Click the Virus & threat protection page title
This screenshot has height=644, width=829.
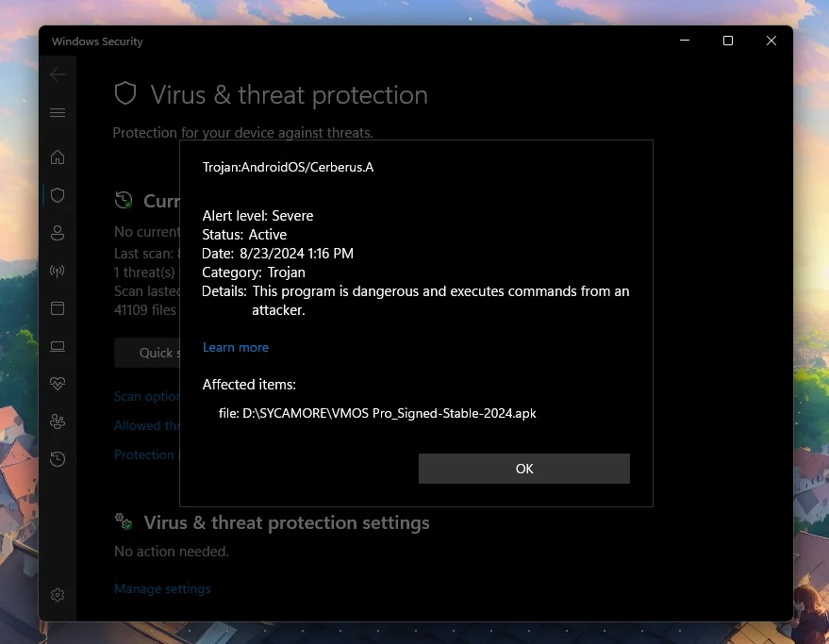coord(289,94)
